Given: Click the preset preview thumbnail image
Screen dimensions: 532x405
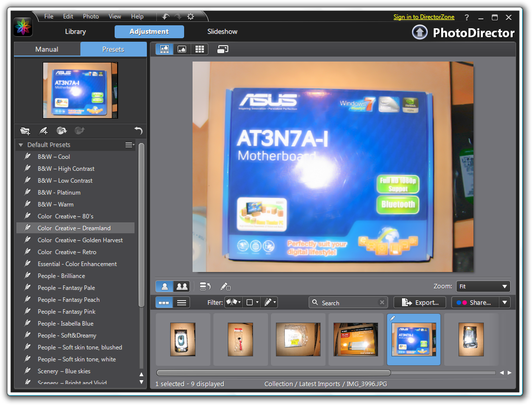Looking at the screenshot, I should pos(80,90).
